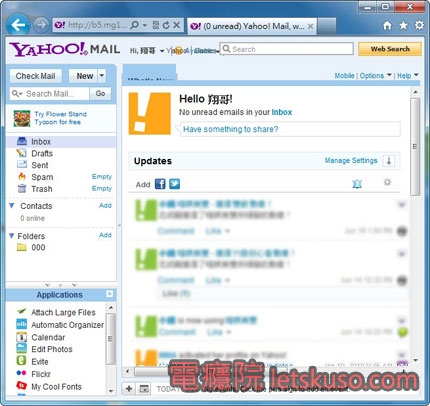Screen dimensions: 430x406
Task: Add Twitter account to Updates
Action: [x=174, y=184]
